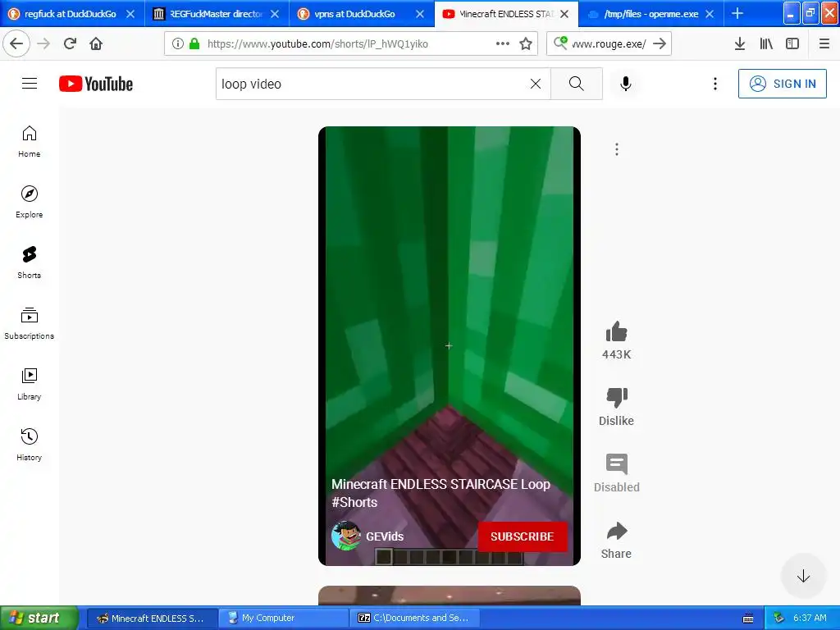Image resolution: width=840 pixels, height=630 pixels.
Task: Select Minecraft ENDLESS S... taskbar button
Action: (153, 618)
